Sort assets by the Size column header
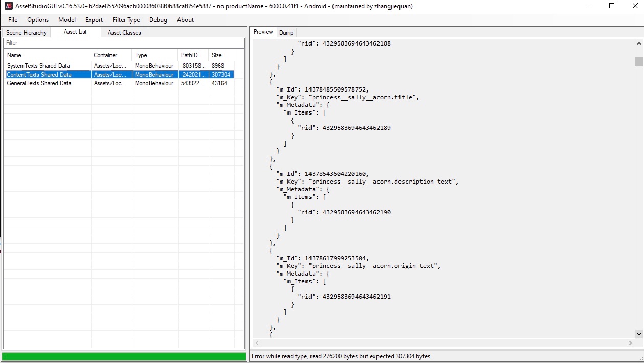The image size is (644, 363). click(221, 55)
